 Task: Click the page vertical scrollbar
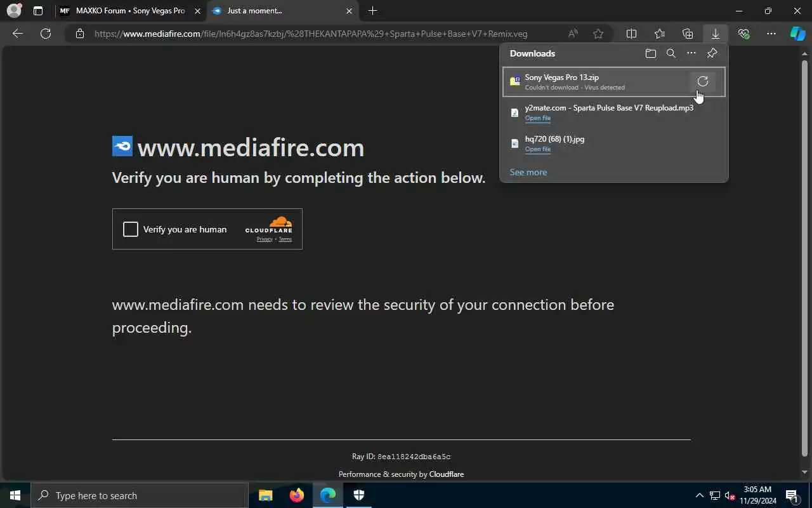(805, 257)
